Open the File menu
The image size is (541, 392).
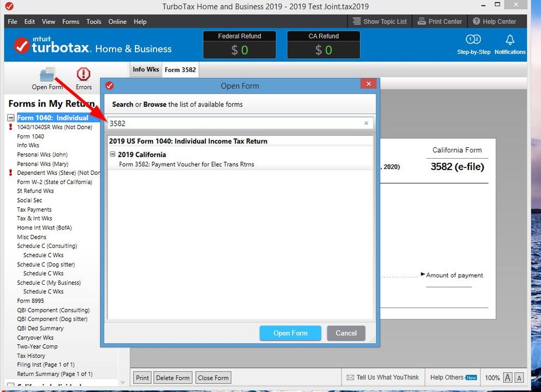pos(12,22)
